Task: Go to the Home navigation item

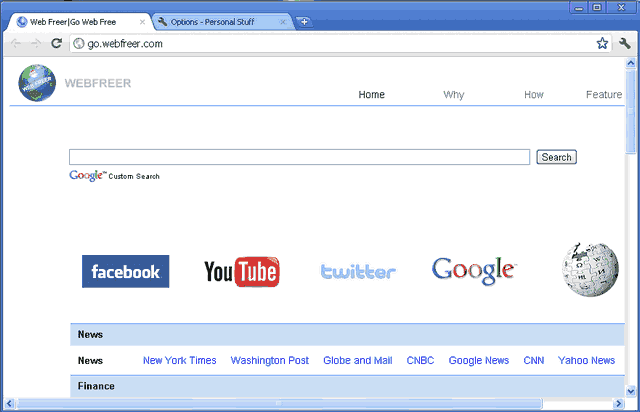Action: (371, 95)
